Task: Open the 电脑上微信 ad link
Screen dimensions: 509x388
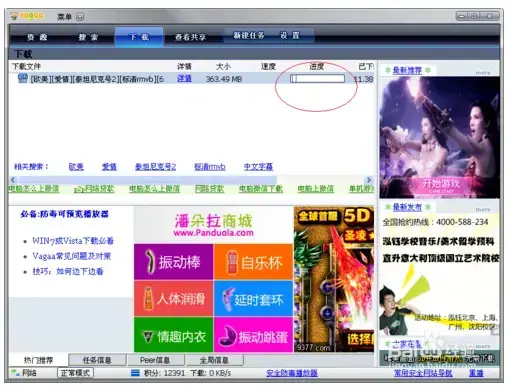Action: (x=315, y=189)
